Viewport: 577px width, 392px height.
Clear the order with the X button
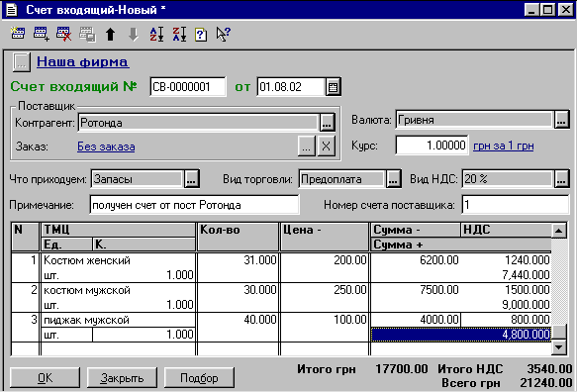[326, 147]
